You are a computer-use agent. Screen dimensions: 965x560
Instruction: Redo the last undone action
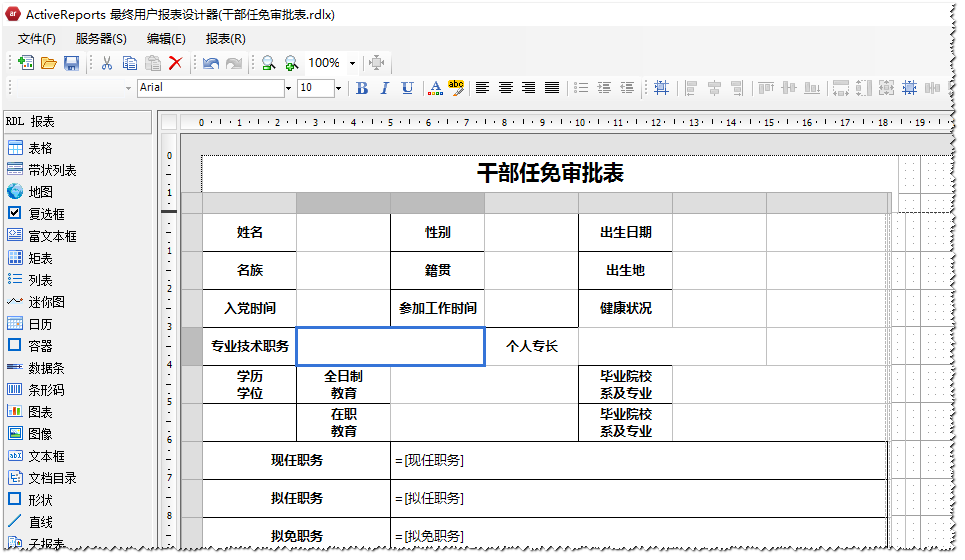234,63
